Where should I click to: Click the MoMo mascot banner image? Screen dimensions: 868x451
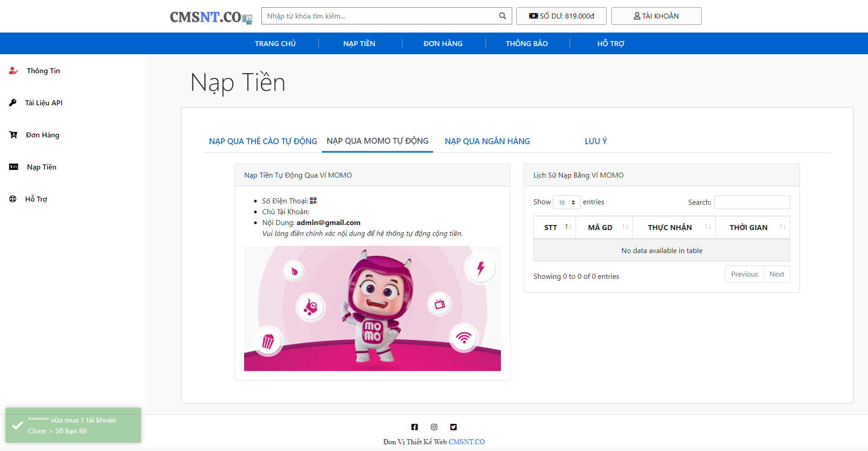click(x=373, y=308)
